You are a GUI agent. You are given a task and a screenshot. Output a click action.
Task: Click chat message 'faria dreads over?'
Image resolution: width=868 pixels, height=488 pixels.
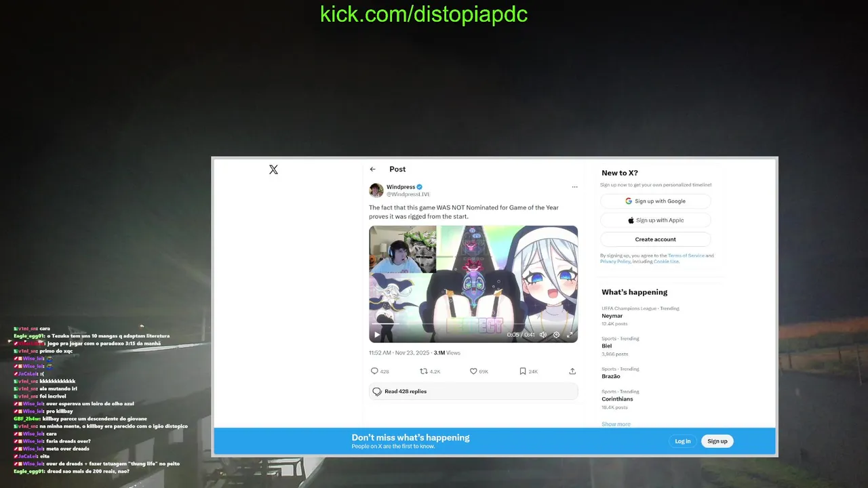click(x=68, y=441)
